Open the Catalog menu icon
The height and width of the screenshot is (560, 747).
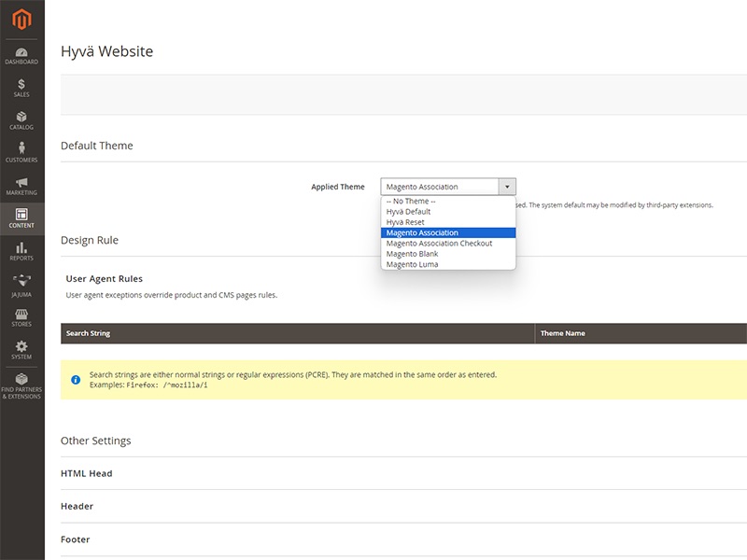pyautogui.click(x=21, y=121)
